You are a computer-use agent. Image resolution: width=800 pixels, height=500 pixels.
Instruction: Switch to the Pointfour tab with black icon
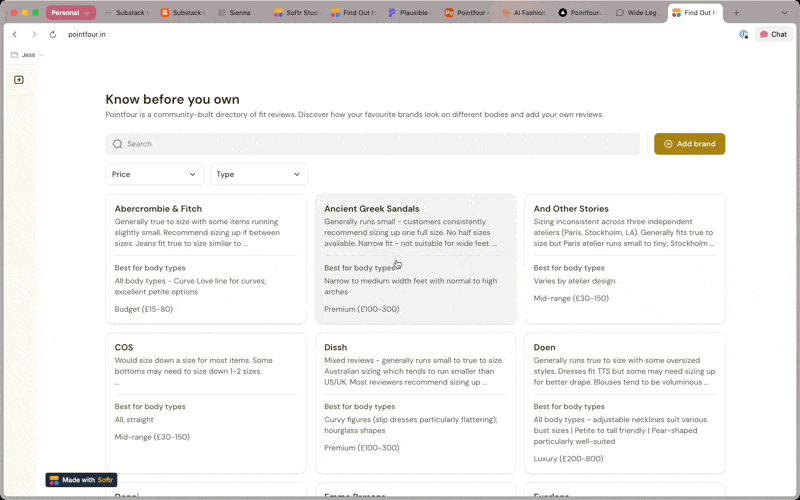(x=581, y=13)
